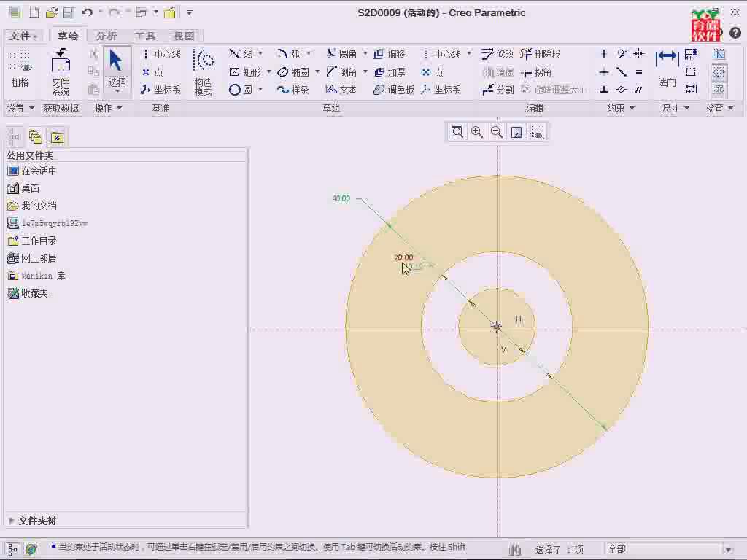
Task: Click the datum Point (点) tool in 基准 group
Action: point(152,72)
